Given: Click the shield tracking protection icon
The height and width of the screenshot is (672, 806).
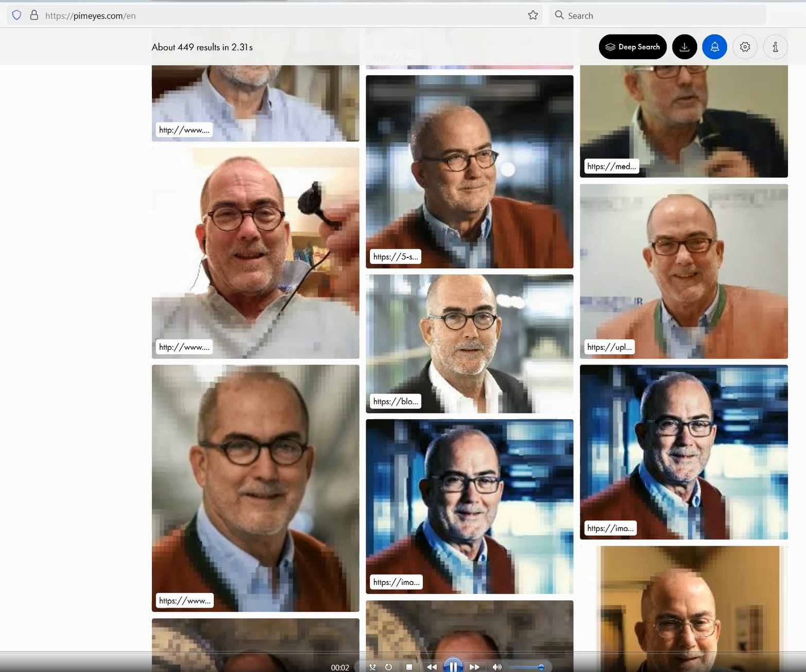Looking at the screenshot, I should click(x=16, y=15).
